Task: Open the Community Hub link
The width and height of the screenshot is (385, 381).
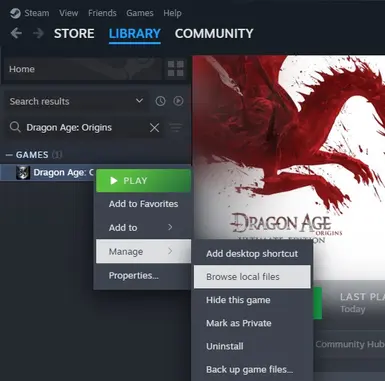Action: coord(350,344)
